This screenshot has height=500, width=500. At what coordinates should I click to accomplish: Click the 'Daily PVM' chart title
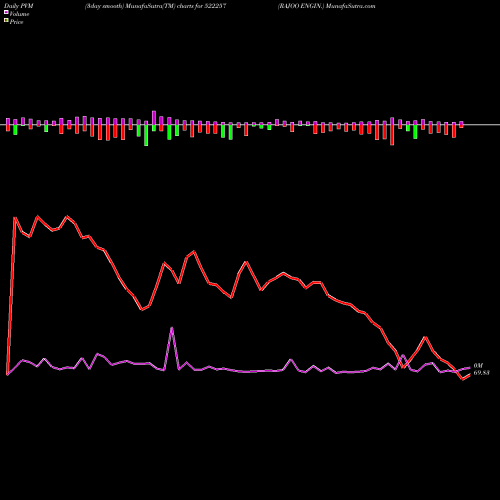tap(19, 6)
